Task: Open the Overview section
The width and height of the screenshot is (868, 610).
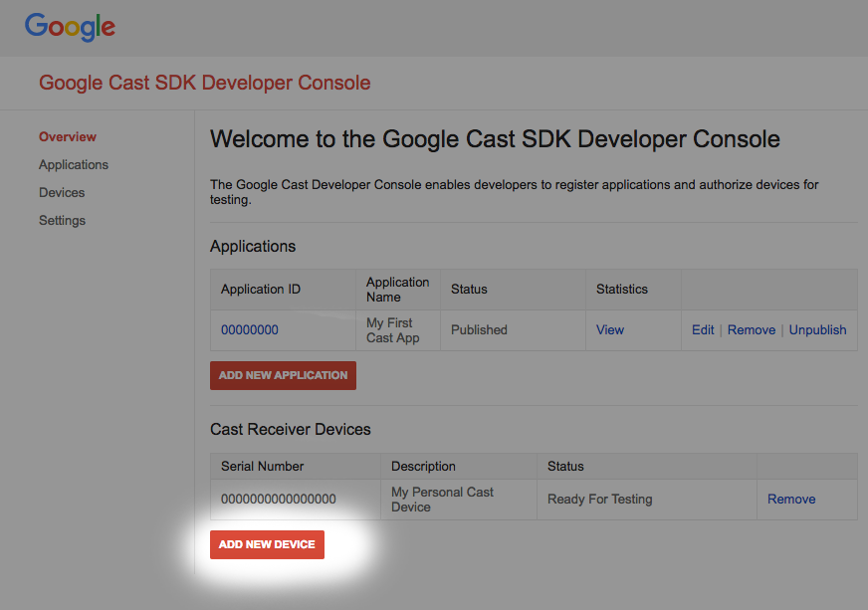Action: click(x=68, y=136)
